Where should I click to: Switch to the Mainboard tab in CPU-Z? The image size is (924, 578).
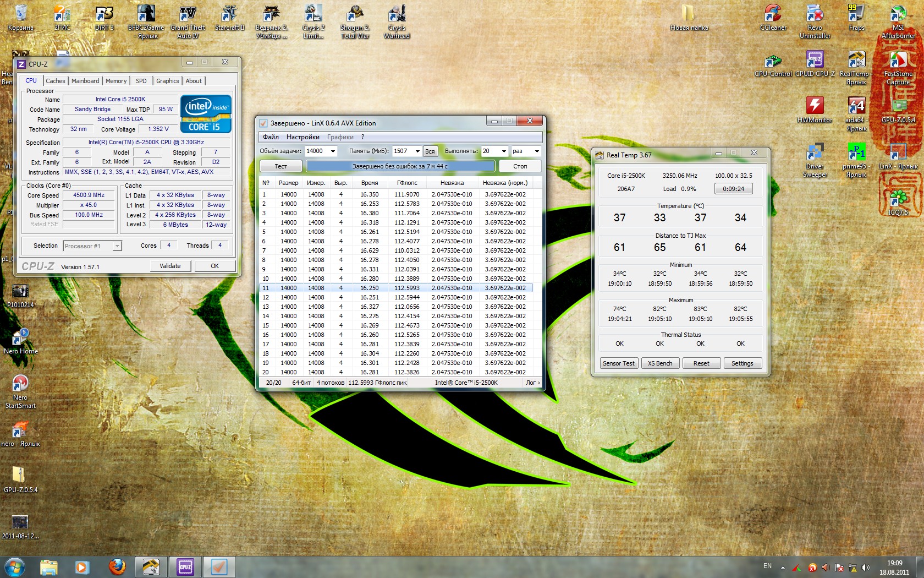tap(85, 81)
